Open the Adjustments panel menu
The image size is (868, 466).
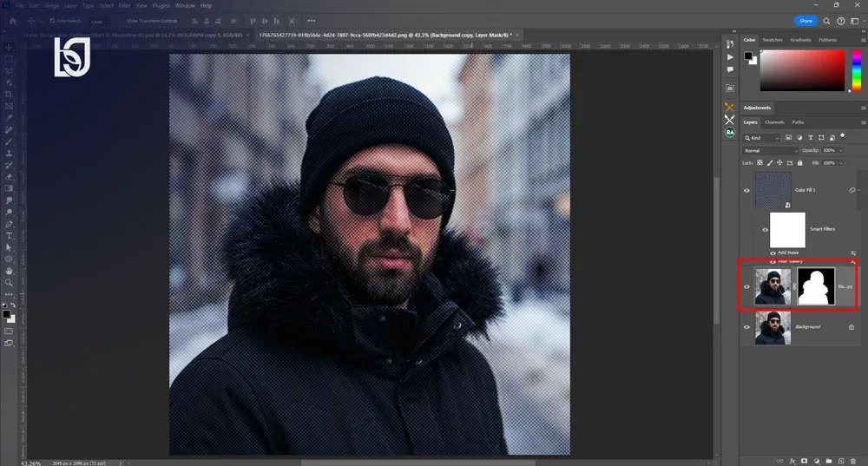point(863,108)
